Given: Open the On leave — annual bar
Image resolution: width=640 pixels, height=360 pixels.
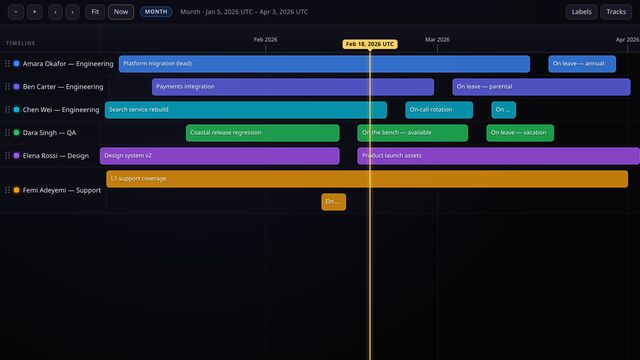Looking at the screenshot, I should click(582, 64).
